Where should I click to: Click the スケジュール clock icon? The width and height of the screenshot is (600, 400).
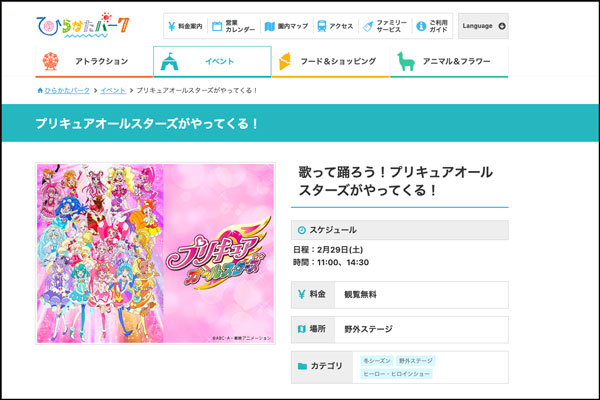302,230
